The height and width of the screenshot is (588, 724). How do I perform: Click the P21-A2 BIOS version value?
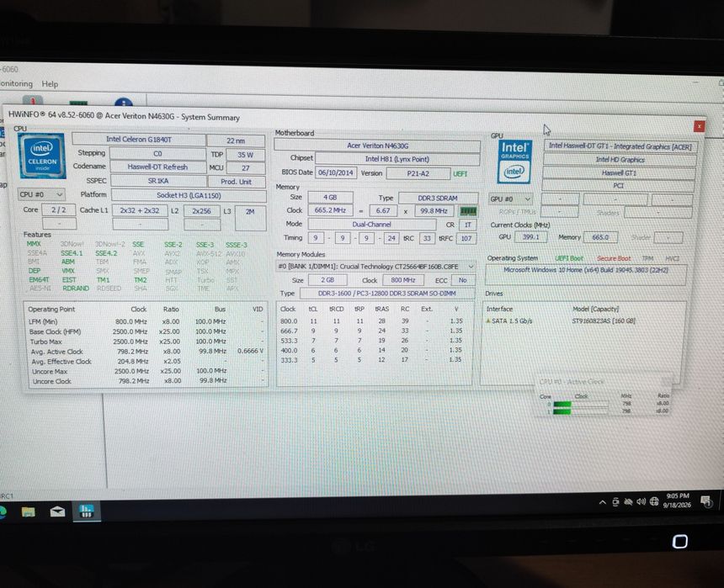pos(418,173)
